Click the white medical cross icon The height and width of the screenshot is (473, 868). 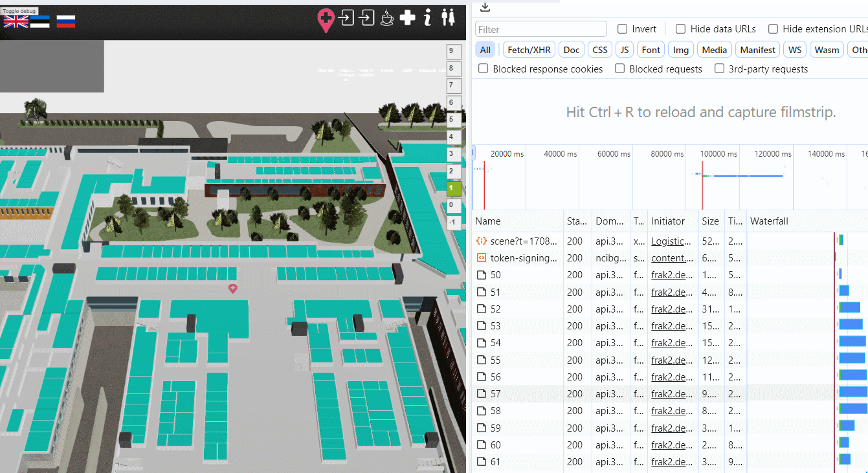[x=407, y=17]
